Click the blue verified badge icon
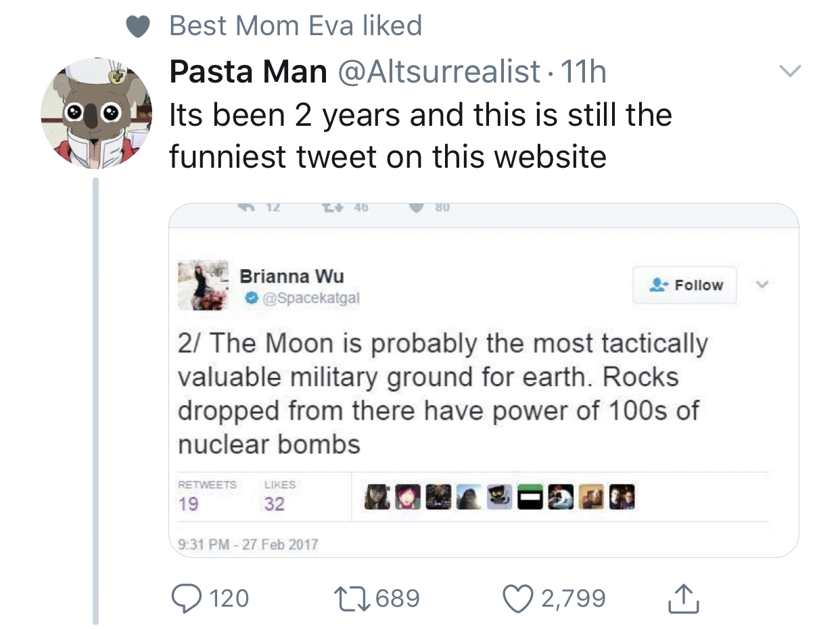Viewport: 840px width, 629px height. [x=251, y=298]
